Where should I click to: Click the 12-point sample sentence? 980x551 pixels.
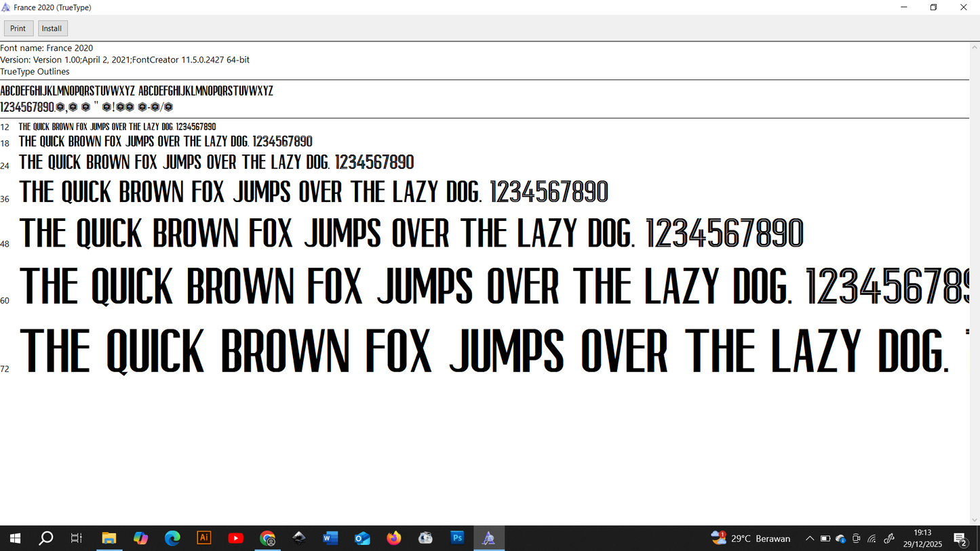click(117, 127)
